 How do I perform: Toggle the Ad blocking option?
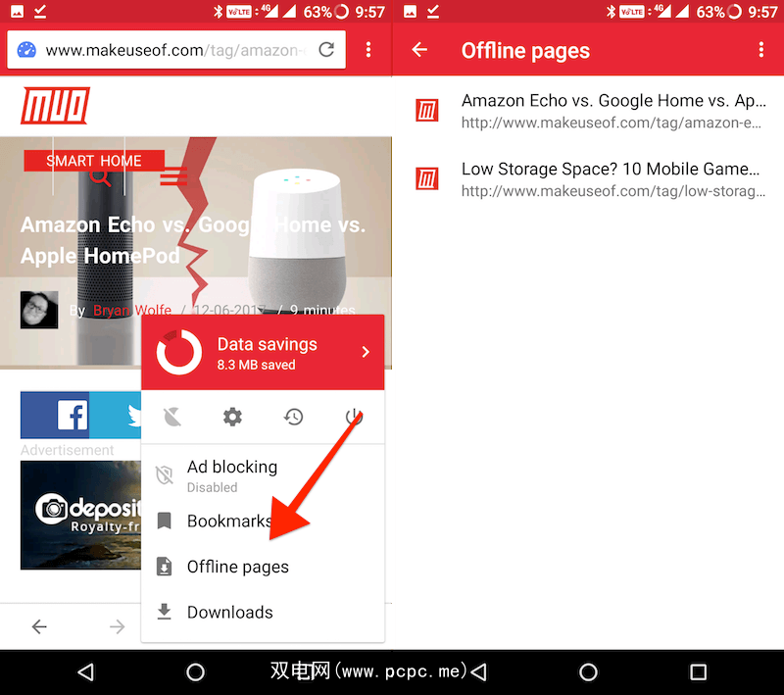pos(263,475)
